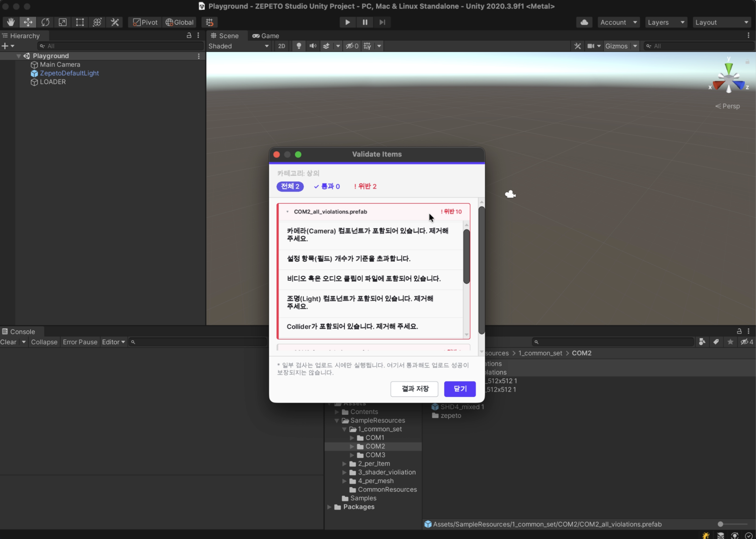Click the Play button
The height and width of the screenshot is (539, 756).
point(347,22)
